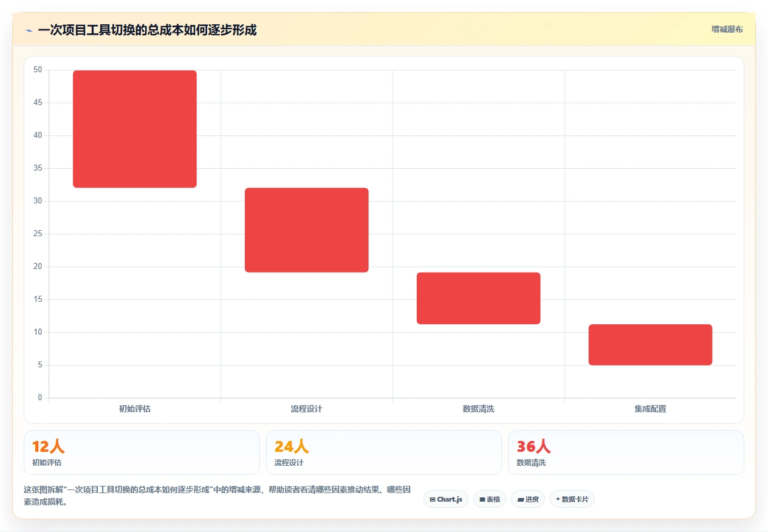
Task: Click the 数据卡片 tag chip
Action: (572, 499)
